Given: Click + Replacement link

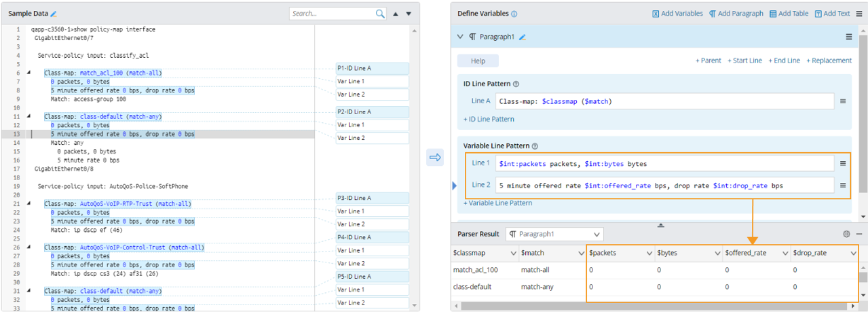Looking at the screenshot, I should coord(829,60).
